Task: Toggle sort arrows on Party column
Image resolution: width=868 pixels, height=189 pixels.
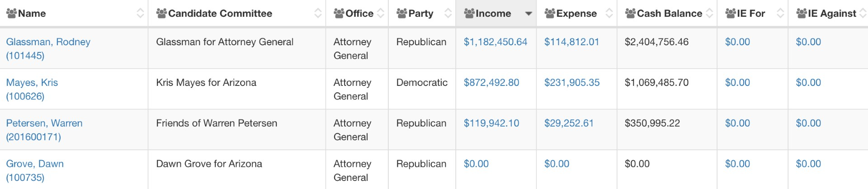Action: pyautogui.click(x=448, y=14)
